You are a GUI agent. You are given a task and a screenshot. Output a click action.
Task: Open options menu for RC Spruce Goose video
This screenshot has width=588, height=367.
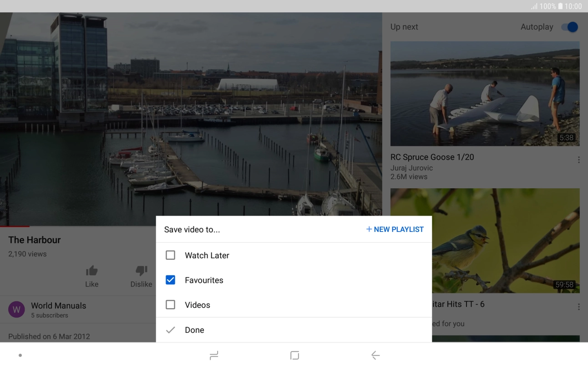pos(578,160)
